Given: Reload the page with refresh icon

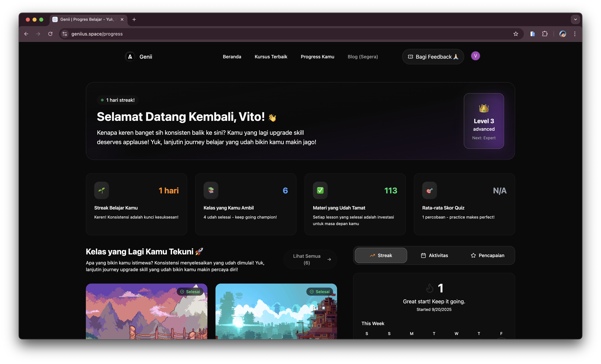Looking at the screenshot, I should pyautogui.click(x=50, y=34).
